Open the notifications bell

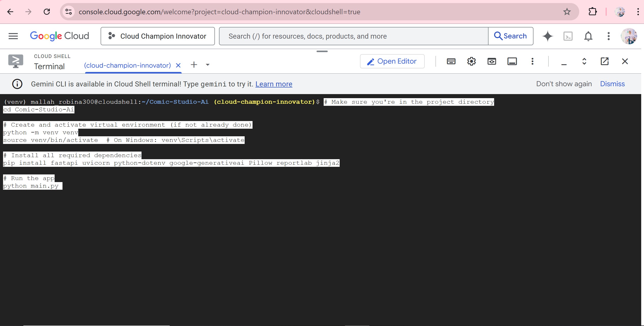coord(588,36)
